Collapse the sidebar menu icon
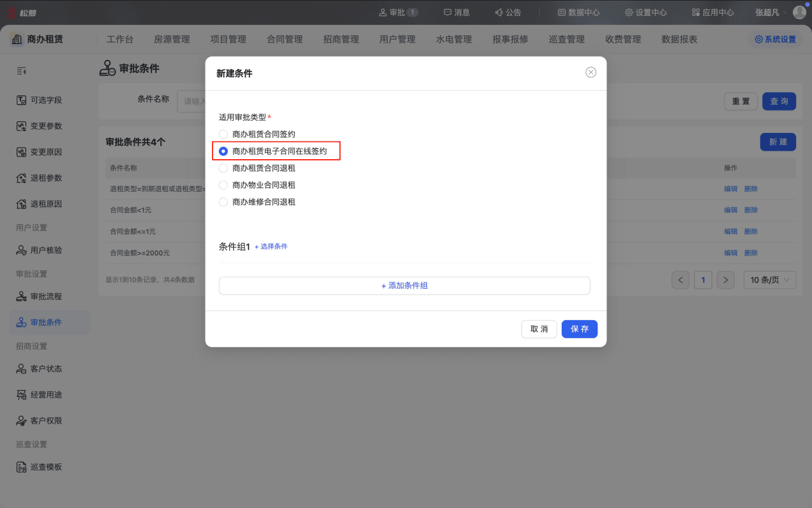 [x=21, y=71]
